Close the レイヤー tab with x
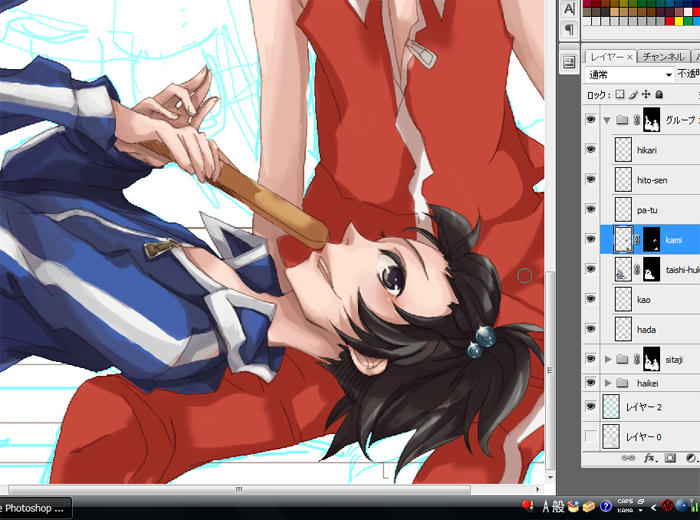700x520 pixels. pos(629,57)
